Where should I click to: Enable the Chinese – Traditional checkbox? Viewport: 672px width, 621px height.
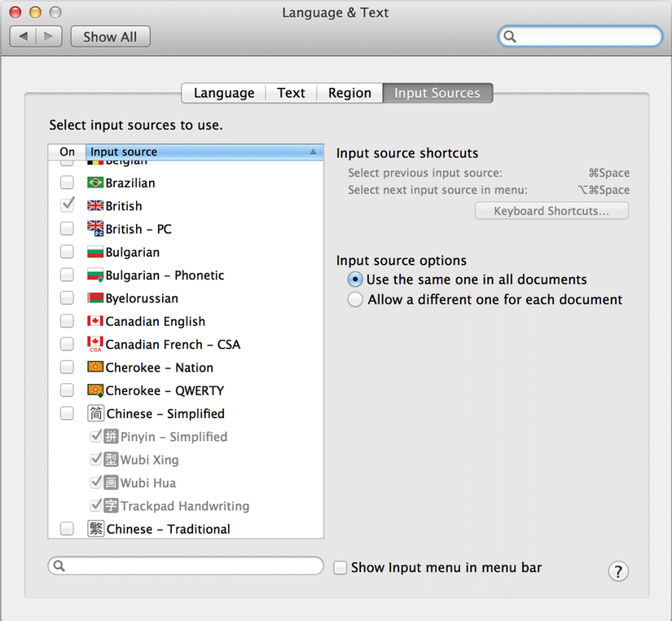coord(67,529)
